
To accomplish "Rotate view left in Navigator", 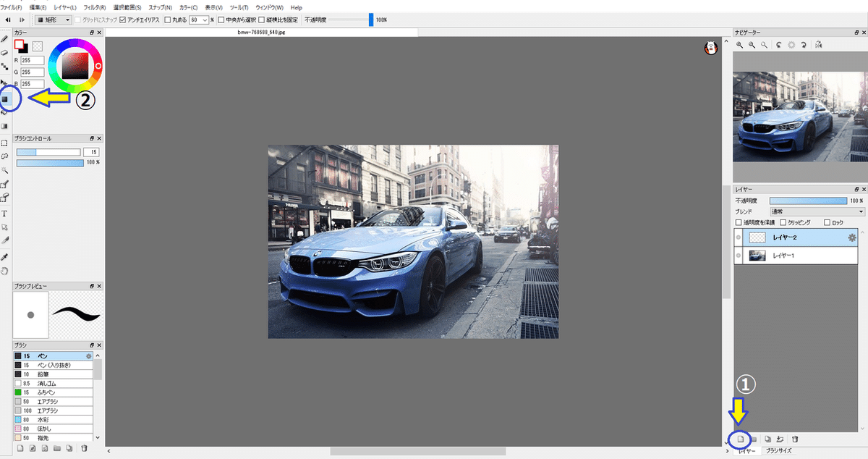I will pyautogui.click(x=779, y=45).
